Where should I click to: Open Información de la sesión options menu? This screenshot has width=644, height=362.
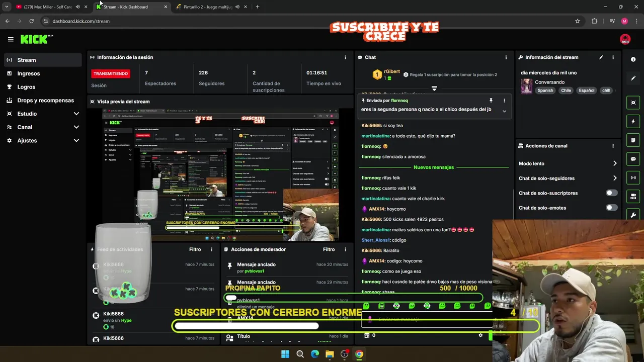pyautogui.click(x=345, y=57)
